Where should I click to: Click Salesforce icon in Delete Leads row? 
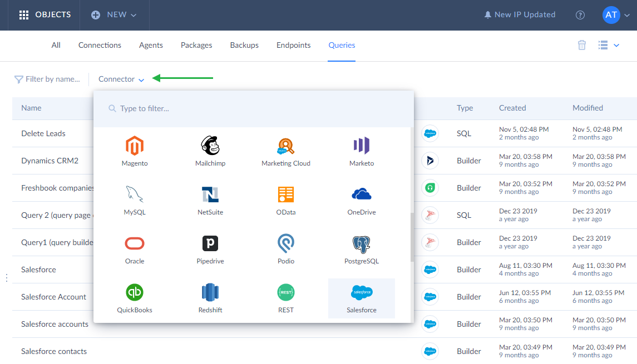(430, 133)
